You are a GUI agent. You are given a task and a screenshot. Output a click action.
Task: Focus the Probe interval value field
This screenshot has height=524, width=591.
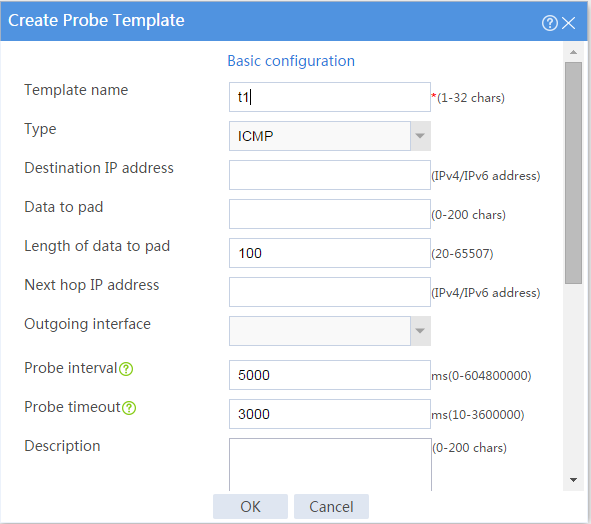pos(330,375)
